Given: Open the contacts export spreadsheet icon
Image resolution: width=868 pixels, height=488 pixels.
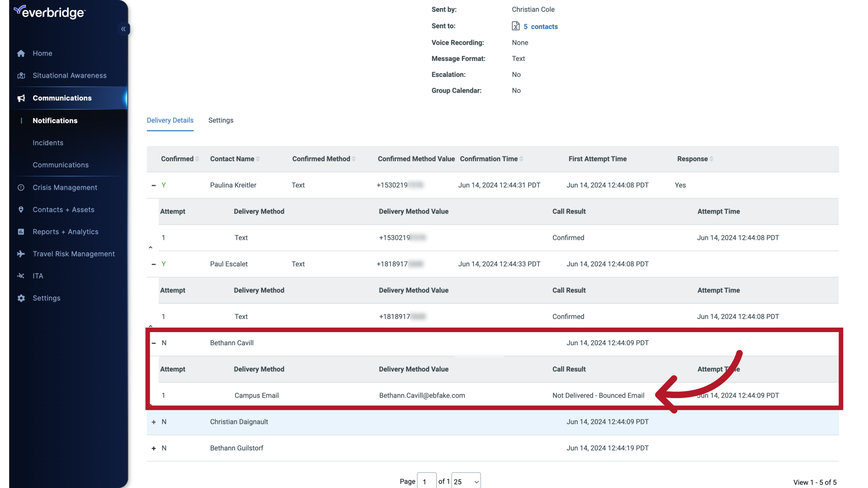Looking at the screenshot, I should (x=516, y=26).
